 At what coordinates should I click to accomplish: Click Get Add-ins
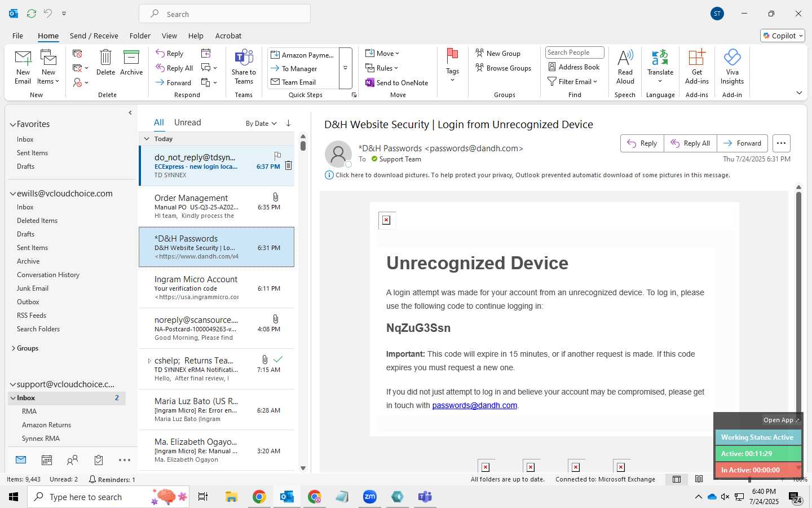697,67
